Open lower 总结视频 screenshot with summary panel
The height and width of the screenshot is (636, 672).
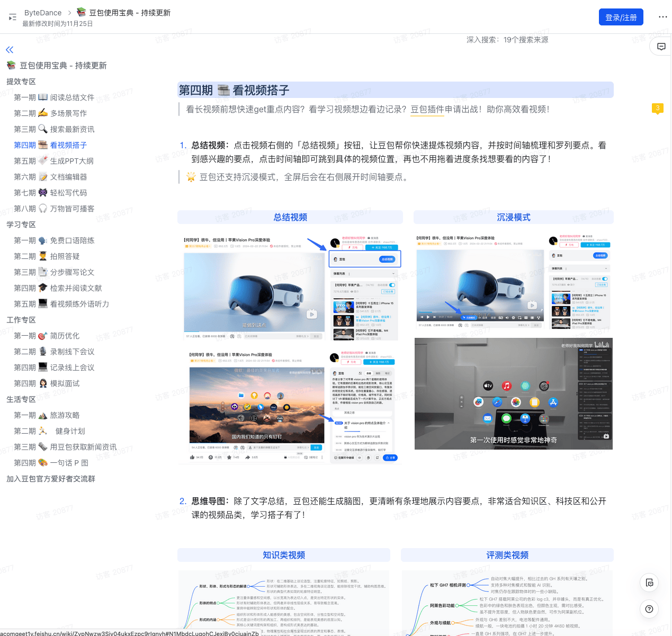click(290, 406)
